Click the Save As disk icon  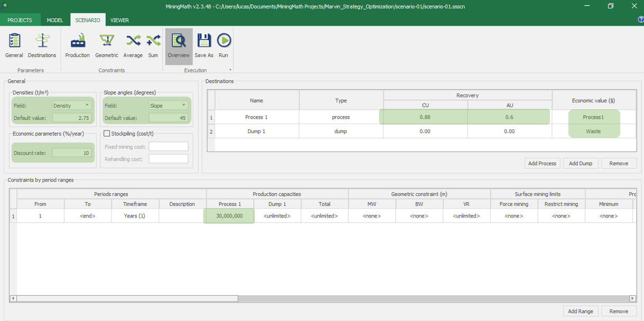click(204, 45)
